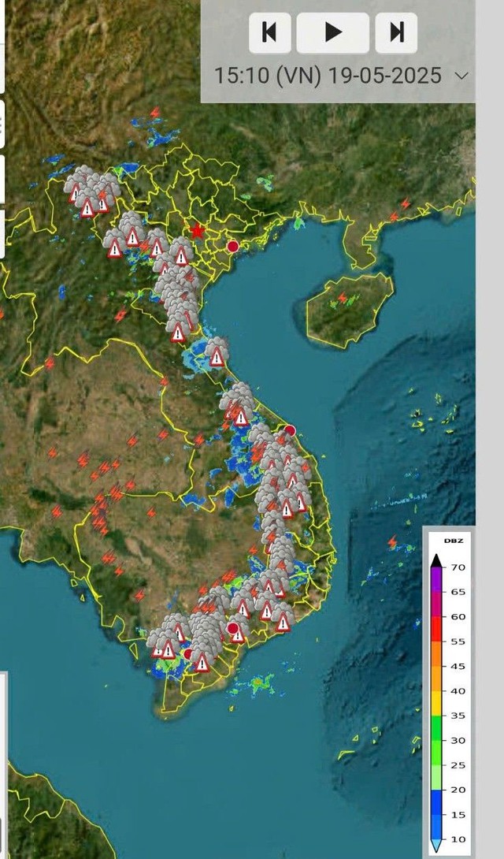The width and height of the screenshot is (504, 859).
Task: Click the lightning icon on Hainan island
Action: pyautogui.click(x=343, y=298)
